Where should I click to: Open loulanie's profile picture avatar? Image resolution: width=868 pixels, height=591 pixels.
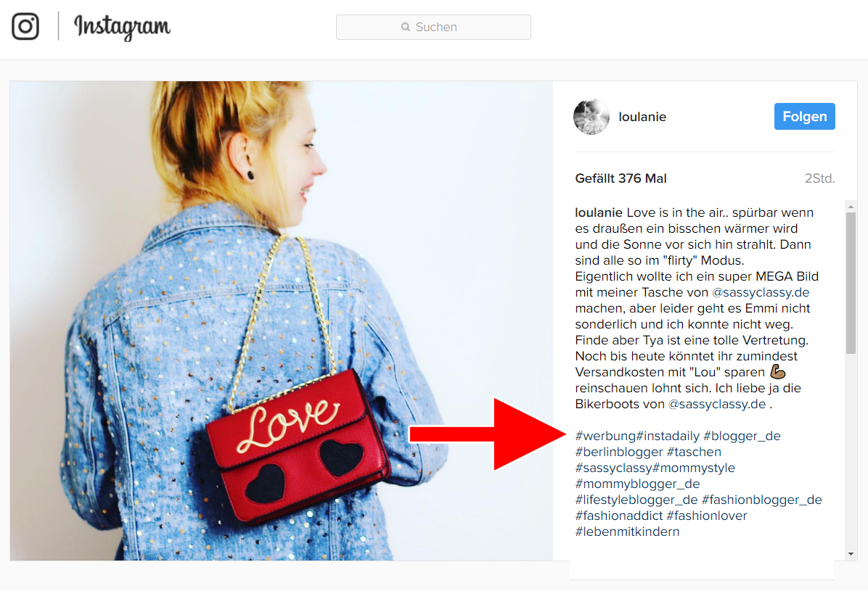(591, 117)
